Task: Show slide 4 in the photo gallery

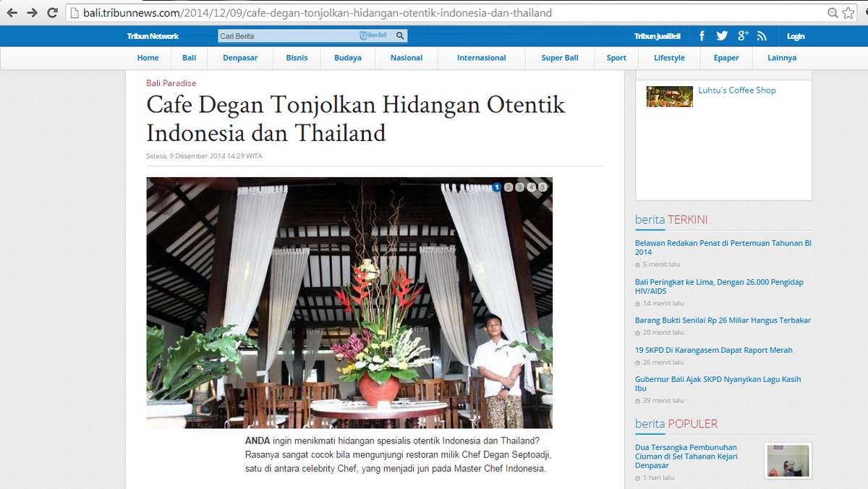Action: pos(532,187)
